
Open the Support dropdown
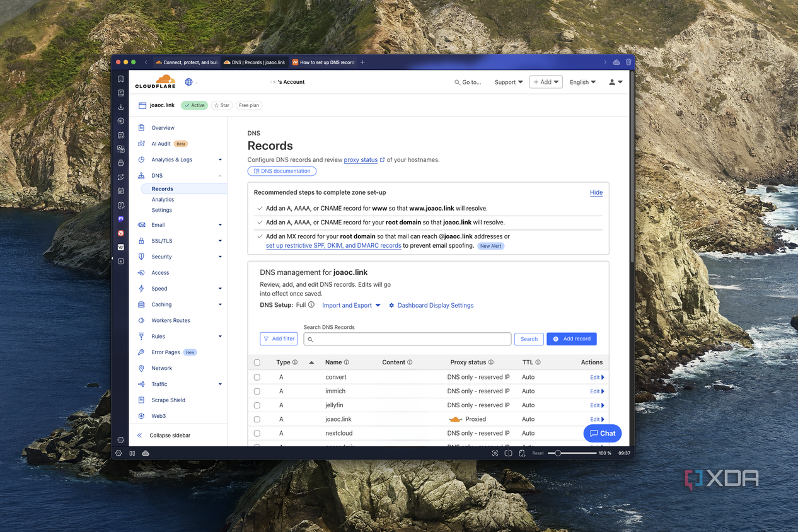(509, 82)
